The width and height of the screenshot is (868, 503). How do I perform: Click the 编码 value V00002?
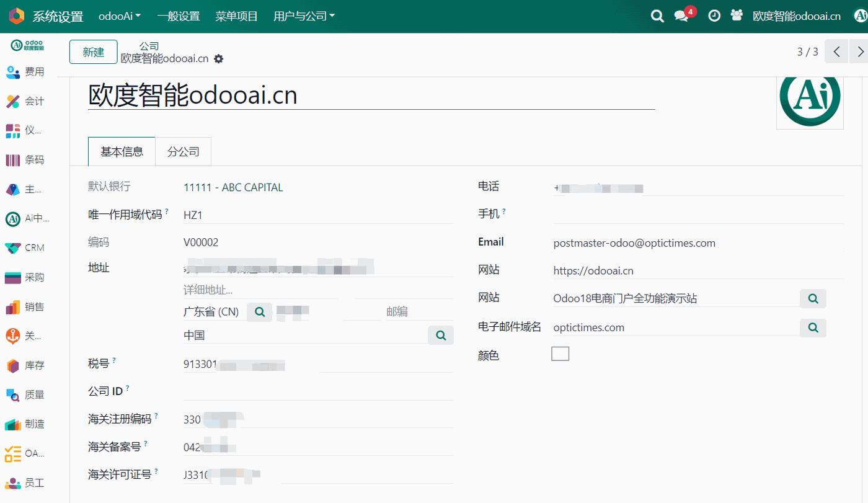pyautogui.click(x=201, y=243)
